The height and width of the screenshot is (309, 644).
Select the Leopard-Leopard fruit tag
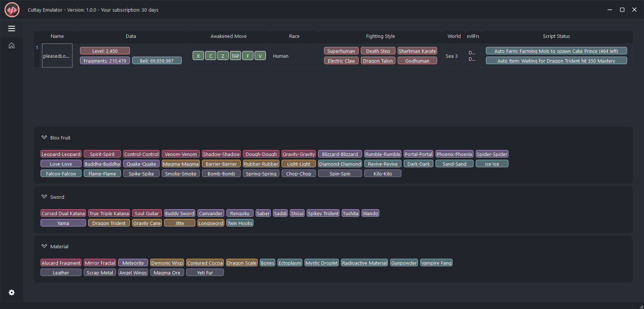pos(61,154)
